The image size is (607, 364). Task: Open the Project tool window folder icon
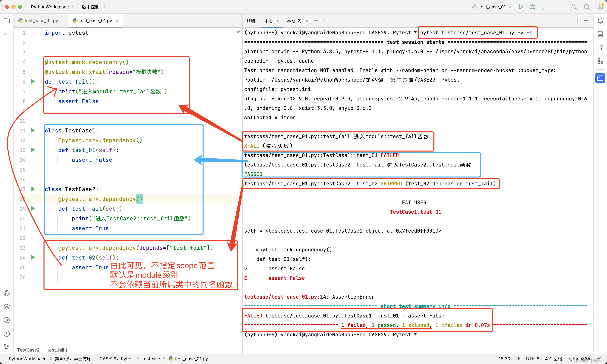[x=7, y=21]
